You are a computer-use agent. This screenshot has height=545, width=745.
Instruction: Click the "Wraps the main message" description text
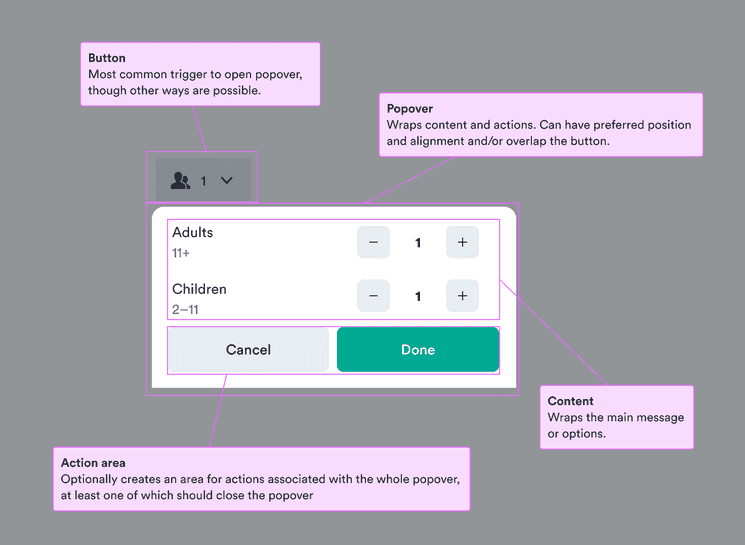[615, 417]
